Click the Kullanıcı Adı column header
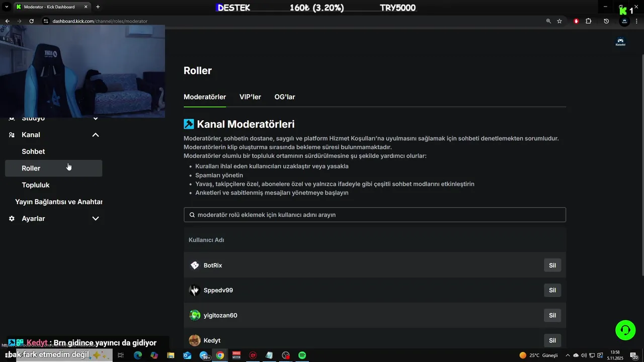Screen dimensions: 644x362 206,240
